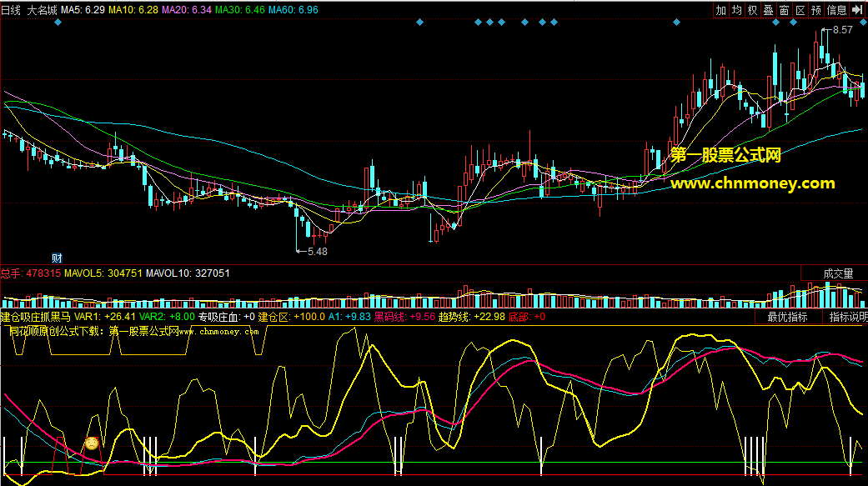This screenshot has width=868, height=486.
Task: Click the MAVOL5: 304751 label
Action: [x=103, y=273]
